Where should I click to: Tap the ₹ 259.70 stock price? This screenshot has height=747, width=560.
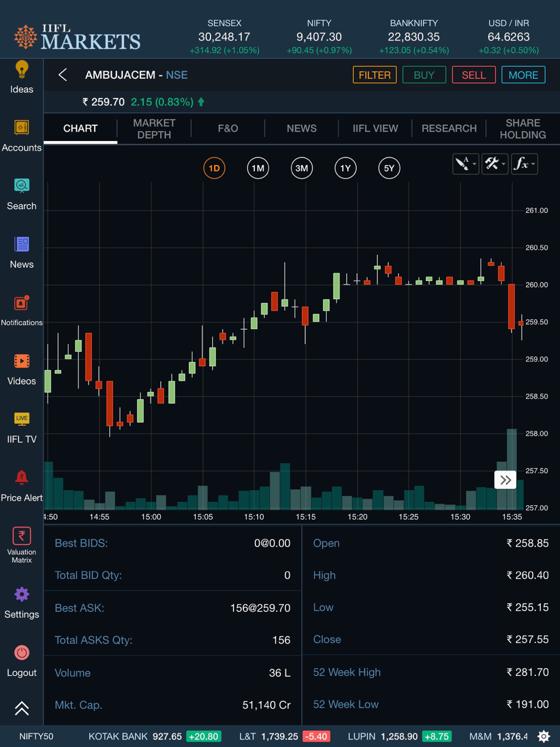pyautogui.click(x=104, y=102)
